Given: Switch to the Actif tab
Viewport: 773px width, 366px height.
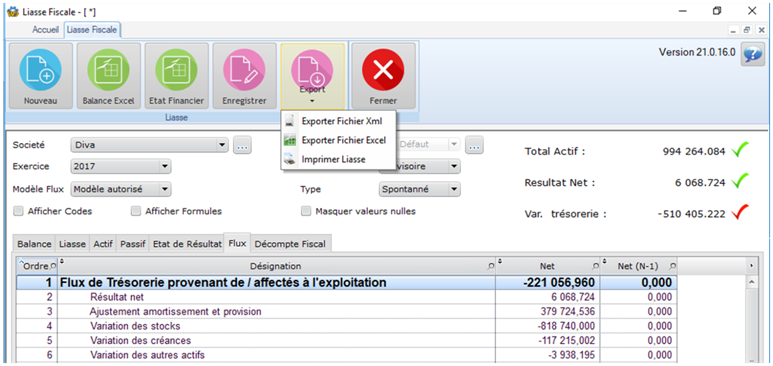Looking at the screenshot, I should click(103, 244).
